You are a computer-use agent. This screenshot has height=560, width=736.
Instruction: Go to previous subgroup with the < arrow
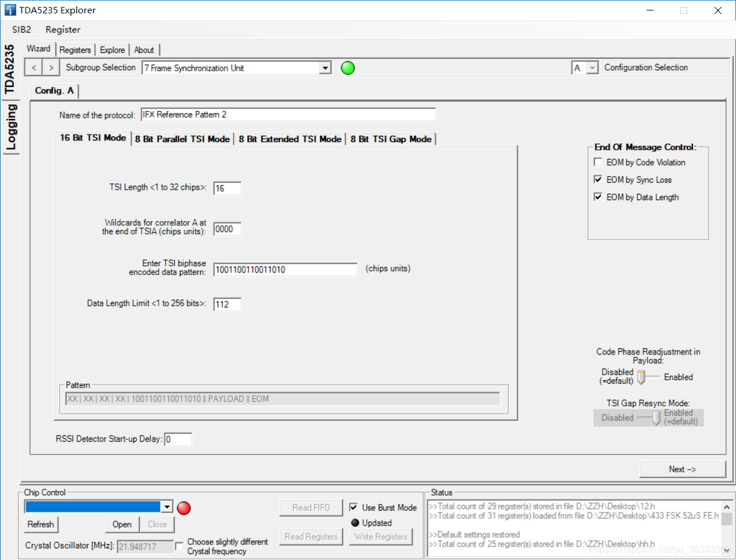pos(34,68)
